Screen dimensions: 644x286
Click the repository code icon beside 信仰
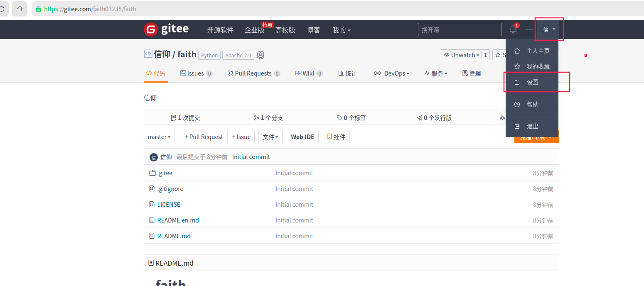[x=148, y=54]
